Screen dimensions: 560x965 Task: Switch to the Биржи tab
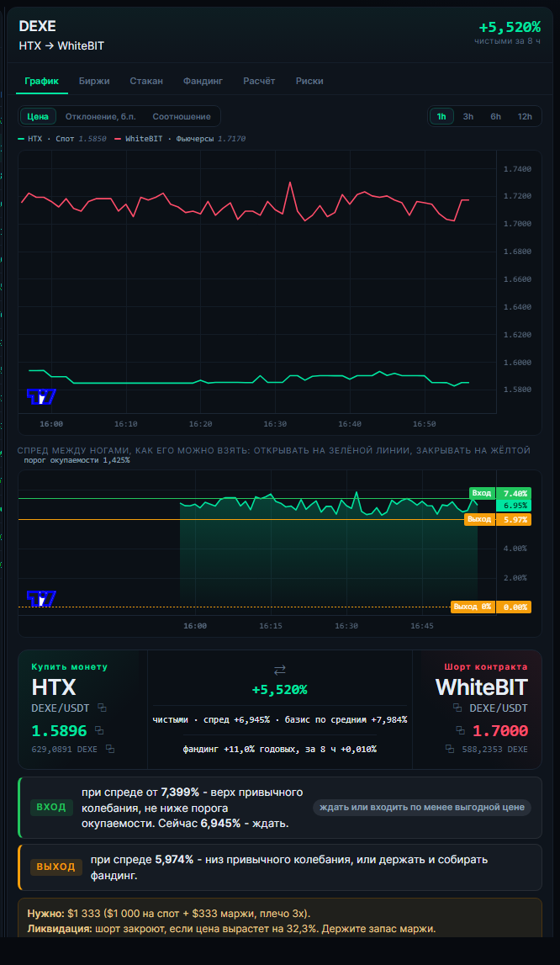click(94, 82)
